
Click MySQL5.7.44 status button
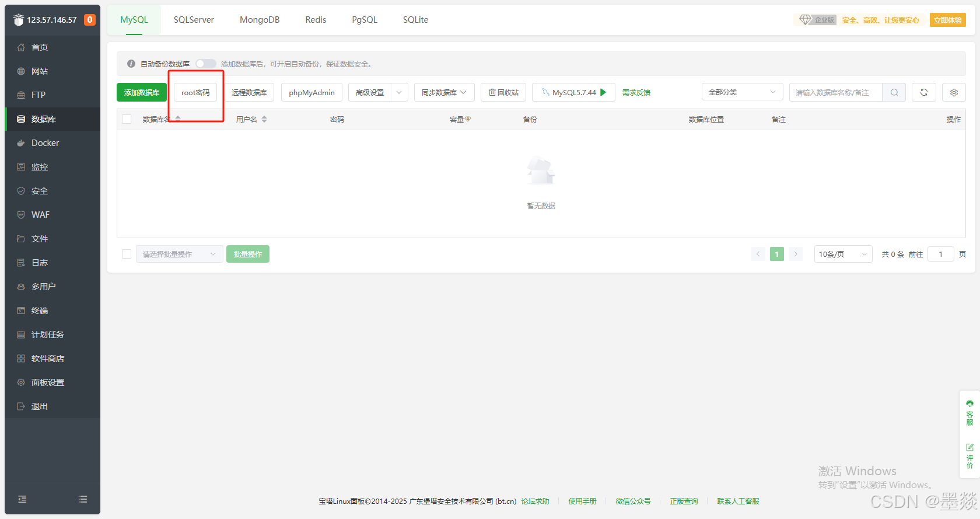point(573,92)
